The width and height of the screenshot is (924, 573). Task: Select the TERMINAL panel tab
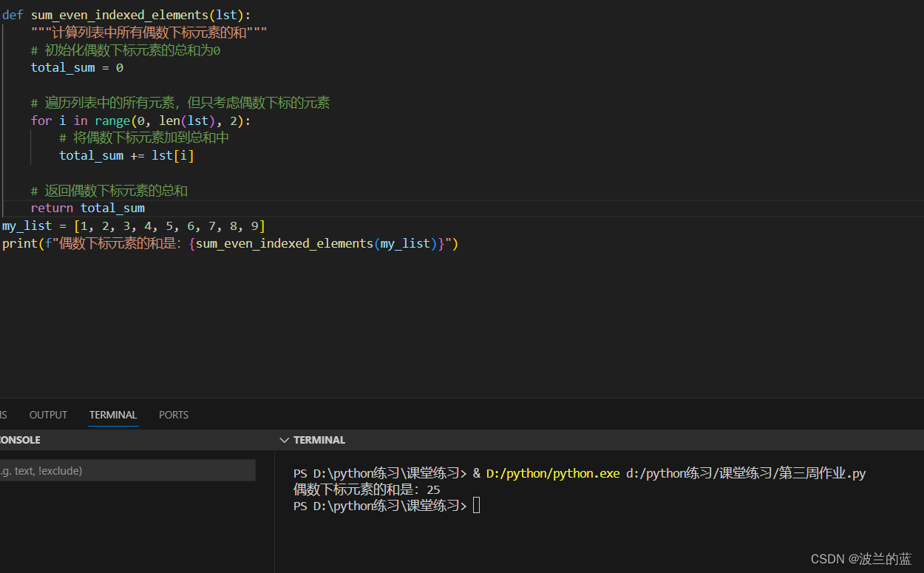tap(113, 415)
